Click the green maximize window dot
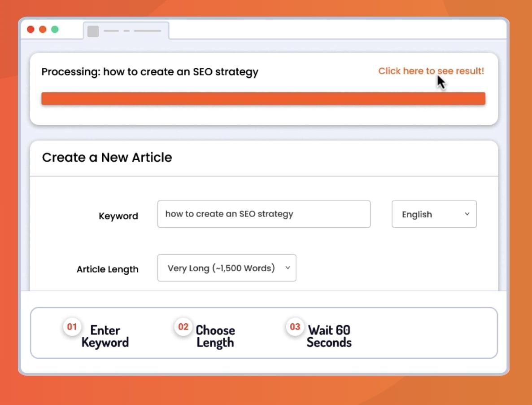The image size is (532, 405). (x=55, y=30)
